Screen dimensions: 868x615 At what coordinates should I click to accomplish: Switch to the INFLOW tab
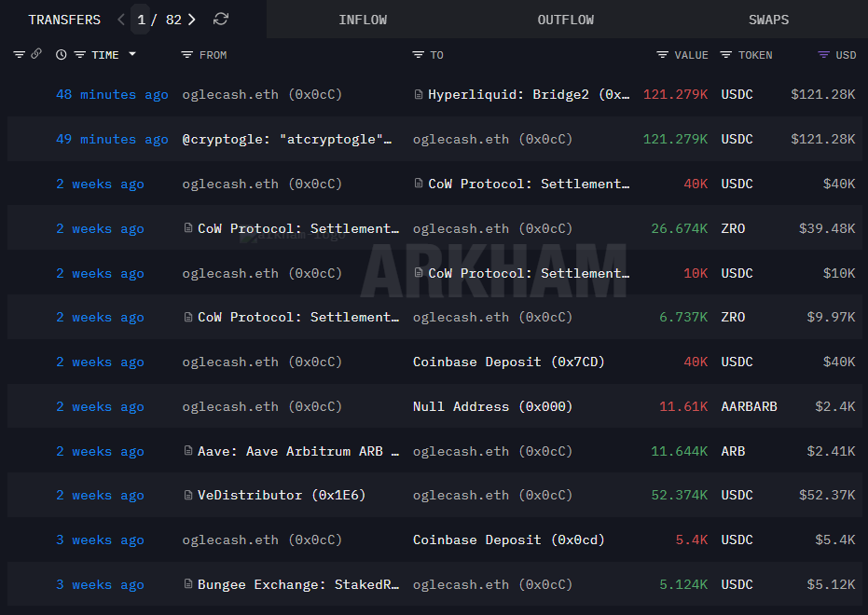[x=363, y=20]
